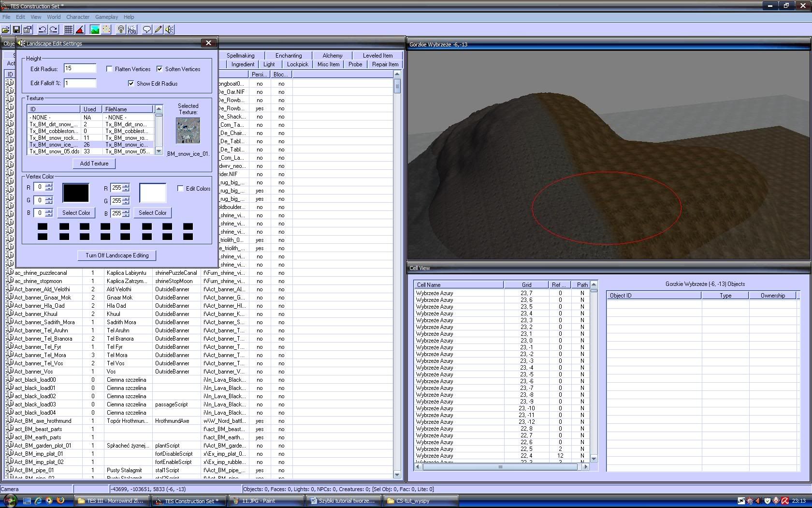
Task: Click Select Color under white swatch
Action: point(153,213)
